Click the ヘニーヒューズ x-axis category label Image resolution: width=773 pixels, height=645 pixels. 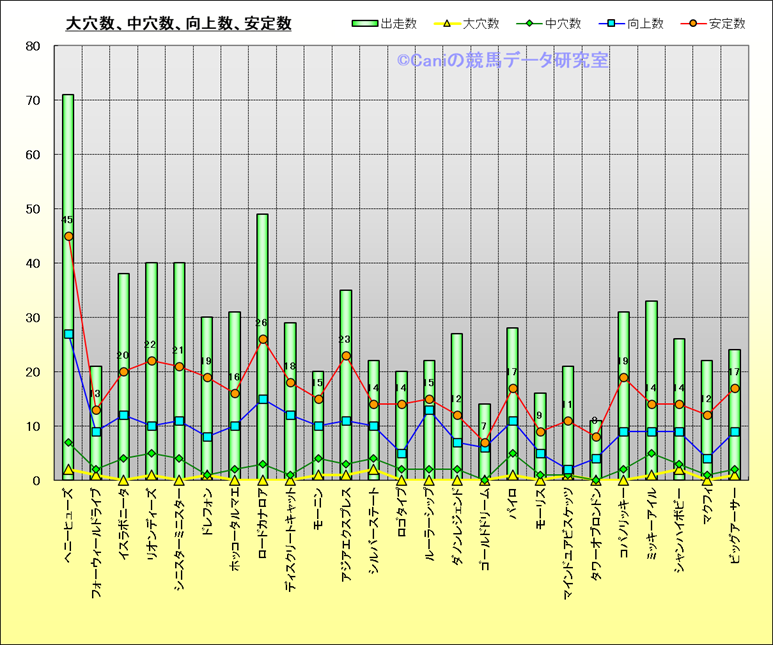click(x=68, y=526)
